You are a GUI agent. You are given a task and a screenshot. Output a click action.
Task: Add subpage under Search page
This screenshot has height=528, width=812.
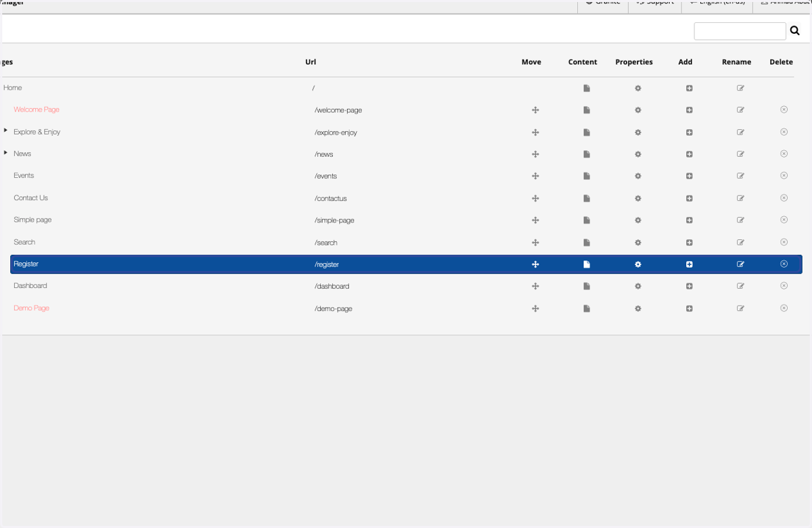(689, 242)
